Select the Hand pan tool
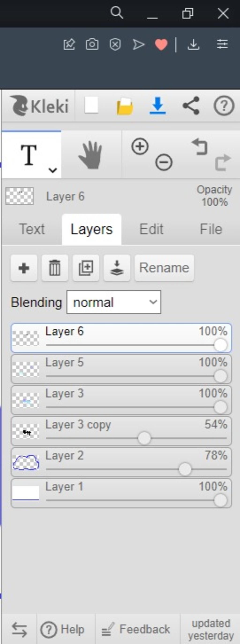 (91, 155)
